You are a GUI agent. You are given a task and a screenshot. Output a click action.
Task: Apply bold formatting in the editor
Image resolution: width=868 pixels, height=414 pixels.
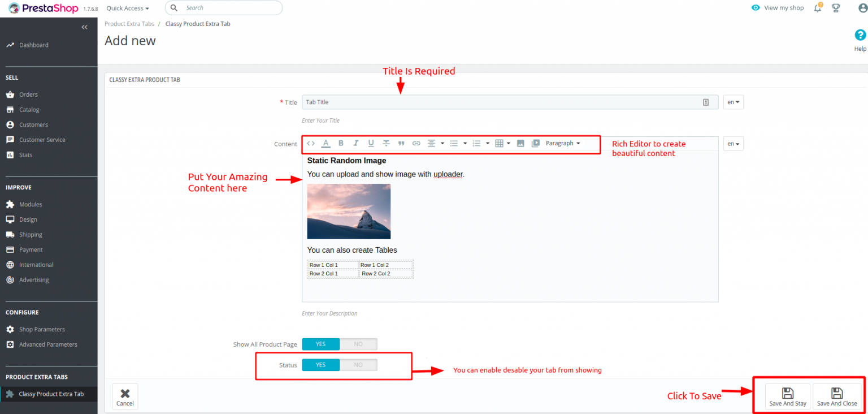point(341,143)
